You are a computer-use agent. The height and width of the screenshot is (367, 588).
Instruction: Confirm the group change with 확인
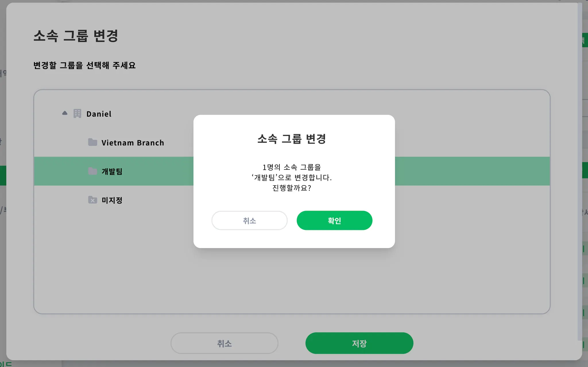pos(334,220)
